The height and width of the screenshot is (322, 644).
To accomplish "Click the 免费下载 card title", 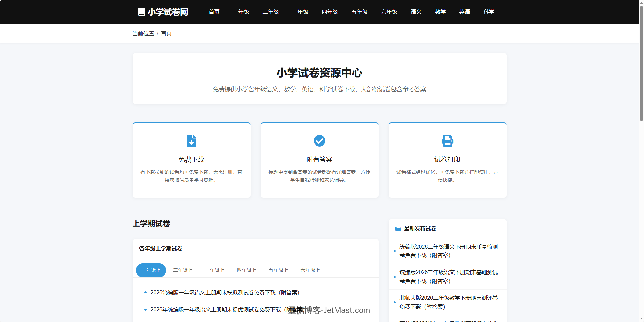I will [191, 159].
